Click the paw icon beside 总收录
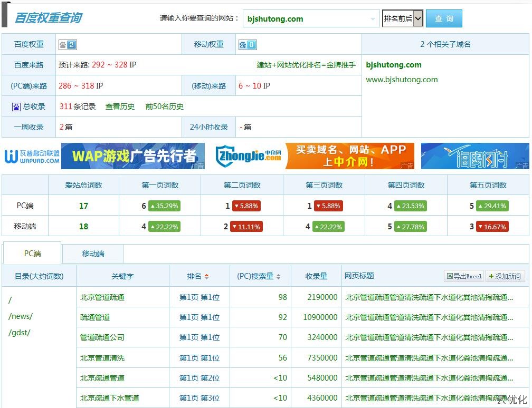The height and width of the screenshot is (408, 532). click(x=16, y=107)
